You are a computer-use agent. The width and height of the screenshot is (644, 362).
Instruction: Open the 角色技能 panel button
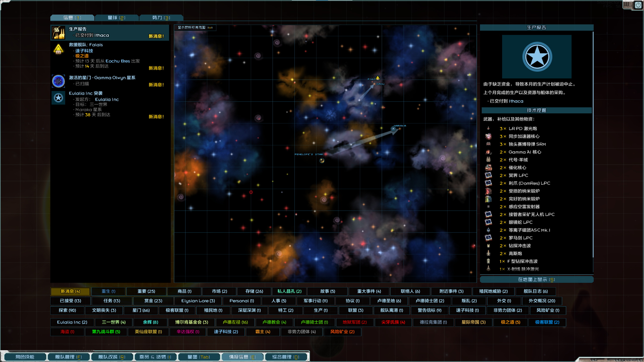click(25, 357)
